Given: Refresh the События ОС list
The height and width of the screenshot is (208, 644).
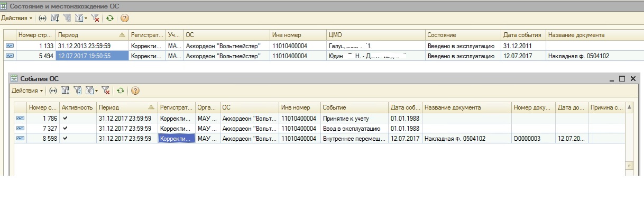Looking at the screenshot, I should (120, 91).
